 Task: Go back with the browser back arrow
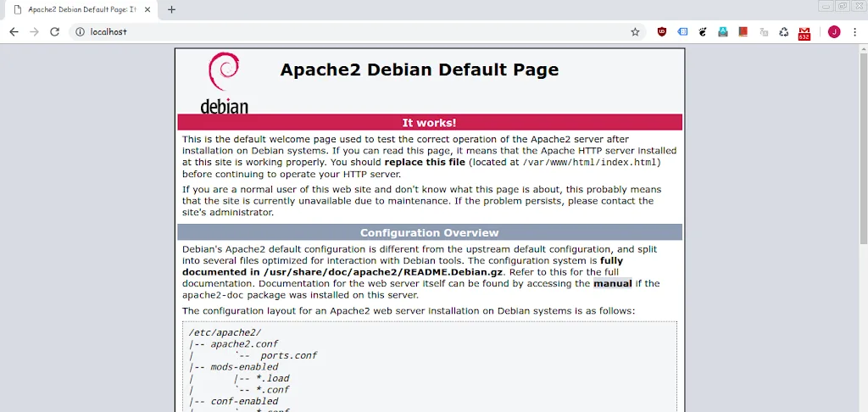pyautogui.click(x=14, y=31)
